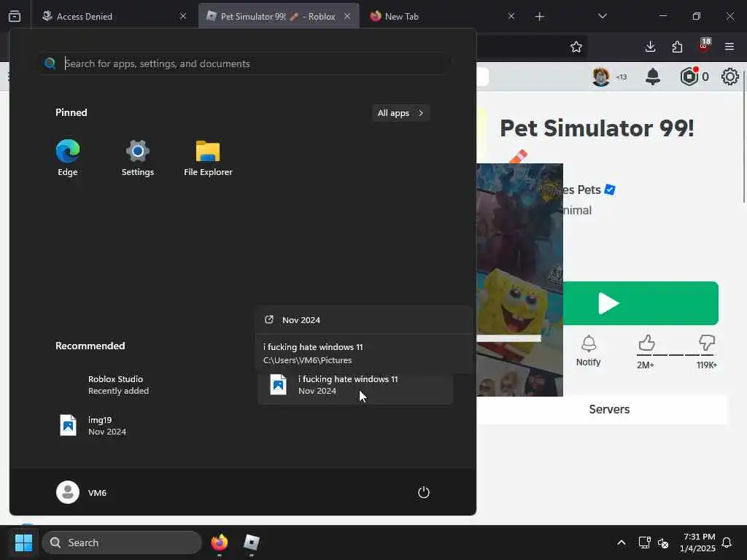Click extension icon with badge 18
This screenshot has width=747, height=560.
pos(704,46)
